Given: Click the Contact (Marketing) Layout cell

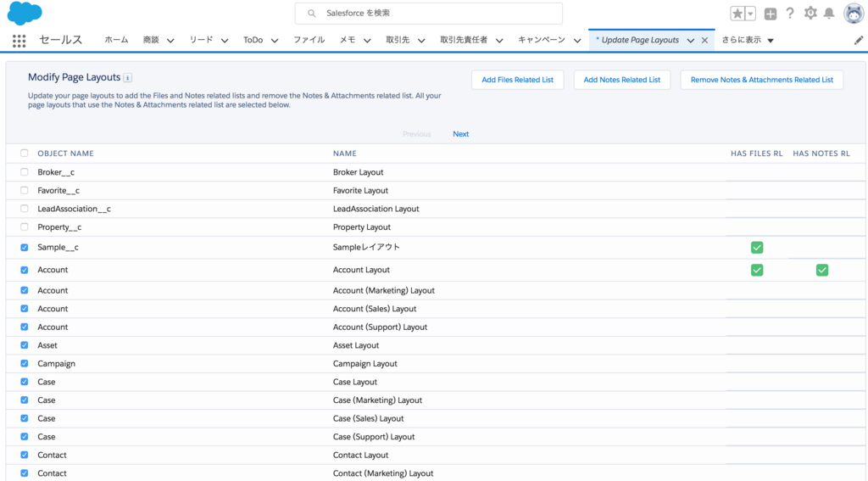Looking at the screenshot, I should click(x=383, y=473).
